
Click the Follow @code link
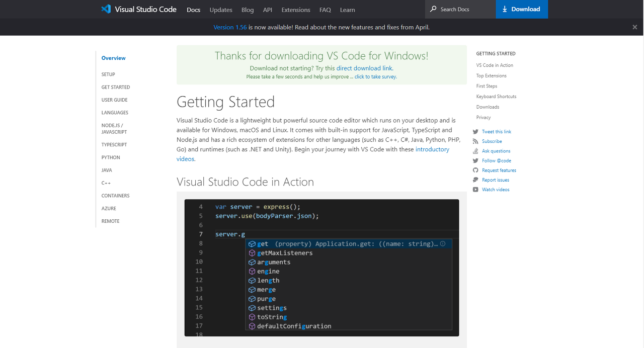click(497, 160)
